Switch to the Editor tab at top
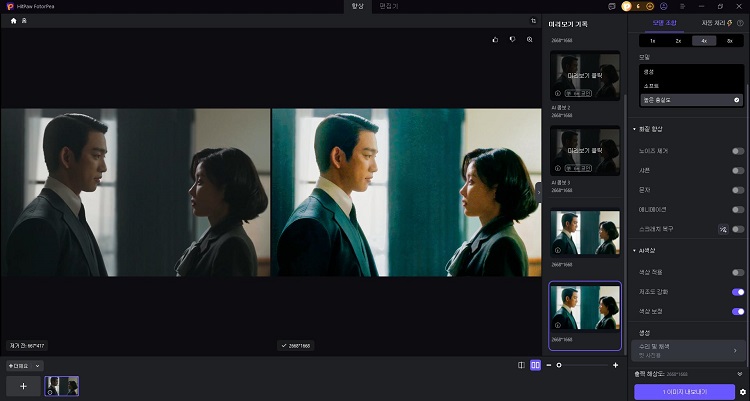The width and height of the screenshot is (750, 401). [x=388, y=6]
